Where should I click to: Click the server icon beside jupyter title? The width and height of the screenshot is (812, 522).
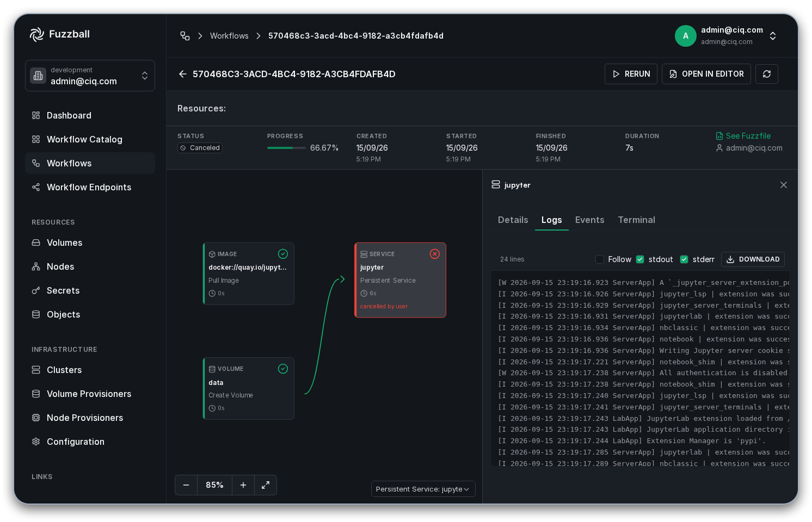[496, 185]
